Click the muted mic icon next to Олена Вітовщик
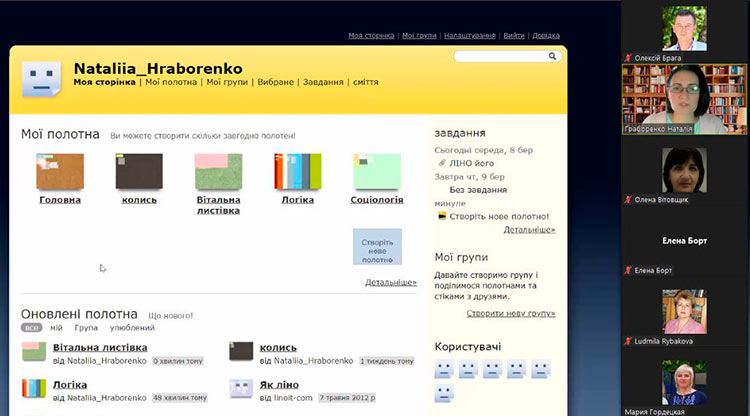This screenshot has height=416, width=750. (x=628, y=199)
